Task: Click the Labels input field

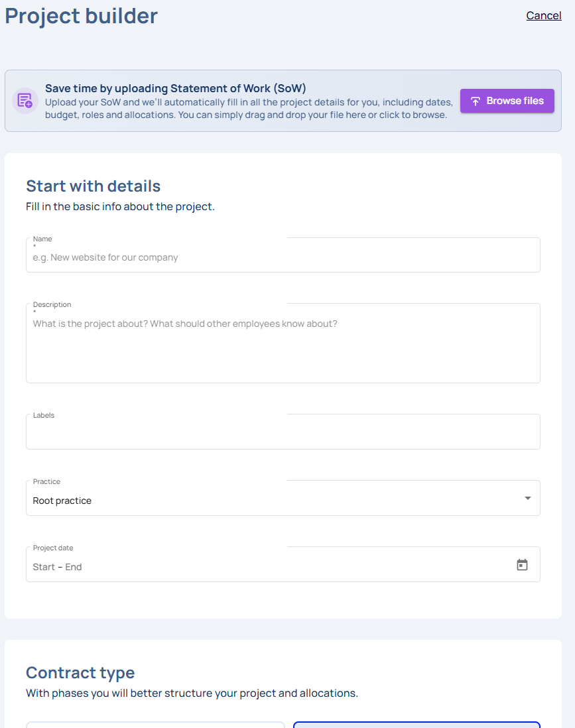Action: click(x=283, y=434)
